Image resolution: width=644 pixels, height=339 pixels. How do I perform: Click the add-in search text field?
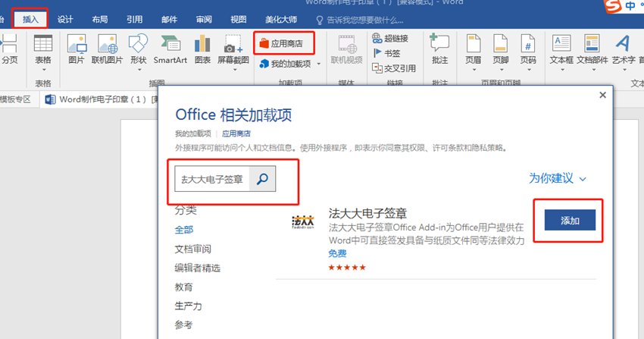[x=212, y=179]
